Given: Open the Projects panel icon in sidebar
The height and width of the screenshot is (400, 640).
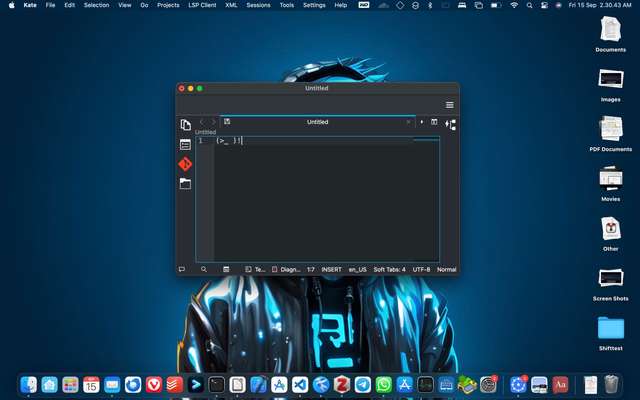Looking at the screenshot, I should (x=185, y=144).
